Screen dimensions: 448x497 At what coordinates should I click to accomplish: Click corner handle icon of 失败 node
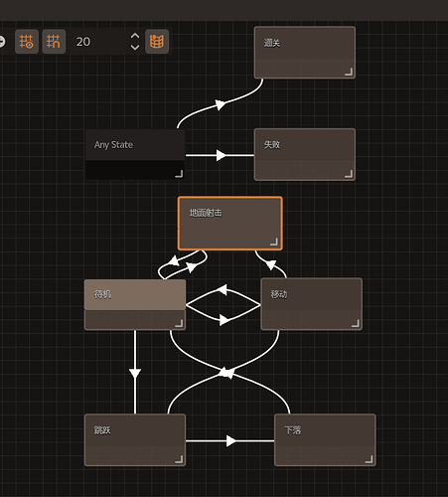pos(349,174)
